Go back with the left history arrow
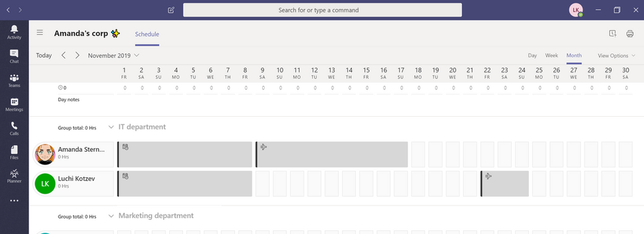 8,10
